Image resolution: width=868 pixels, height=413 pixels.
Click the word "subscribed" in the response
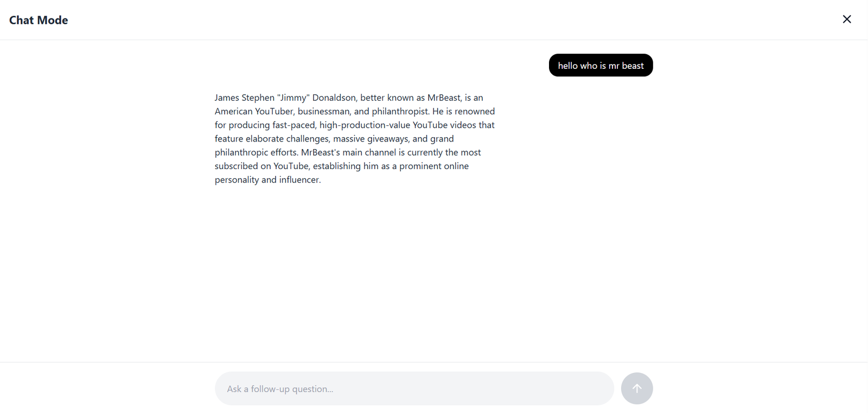(236, 166)
